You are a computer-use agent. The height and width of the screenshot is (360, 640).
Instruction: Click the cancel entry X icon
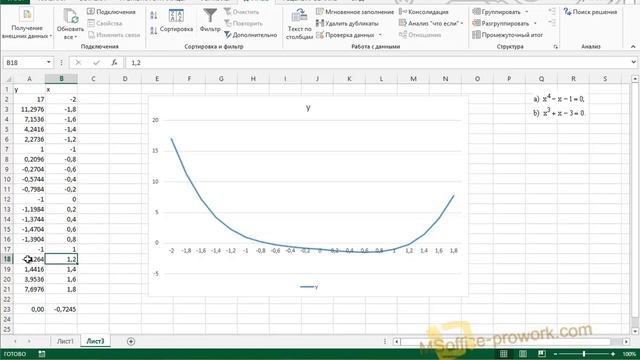(x=78, y=62)
